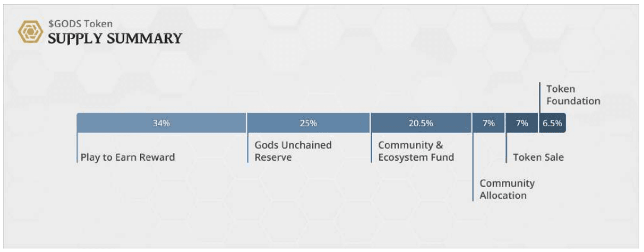Click the vertical line beside Gods Unchained Reserve
Viewport: 644px width, 252px height.
248,148
